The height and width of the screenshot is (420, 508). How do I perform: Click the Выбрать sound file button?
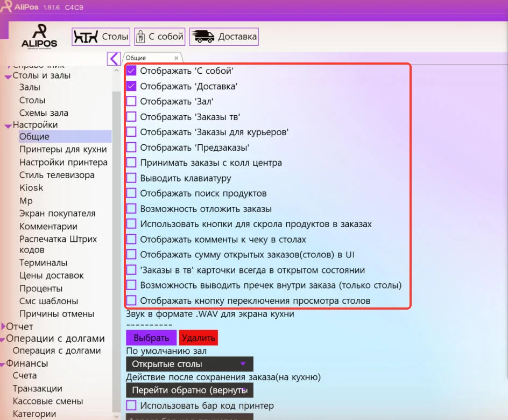(x=151, y=338)
